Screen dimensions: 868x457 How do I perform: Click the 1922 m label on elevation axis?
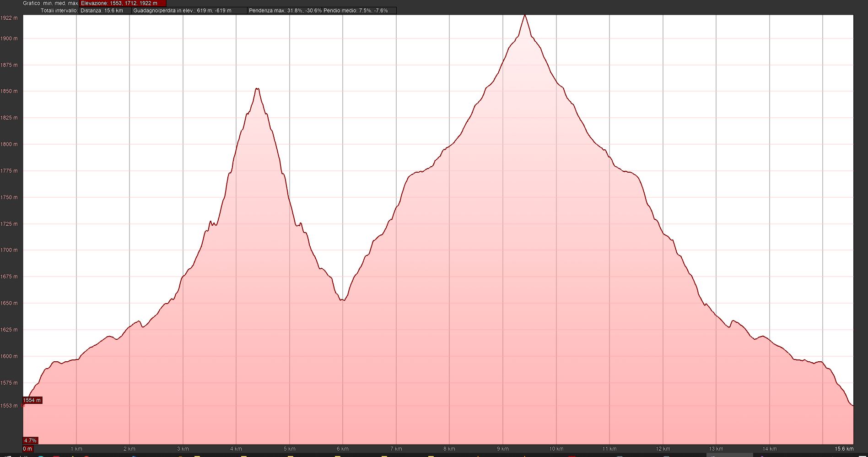(9, 18)
